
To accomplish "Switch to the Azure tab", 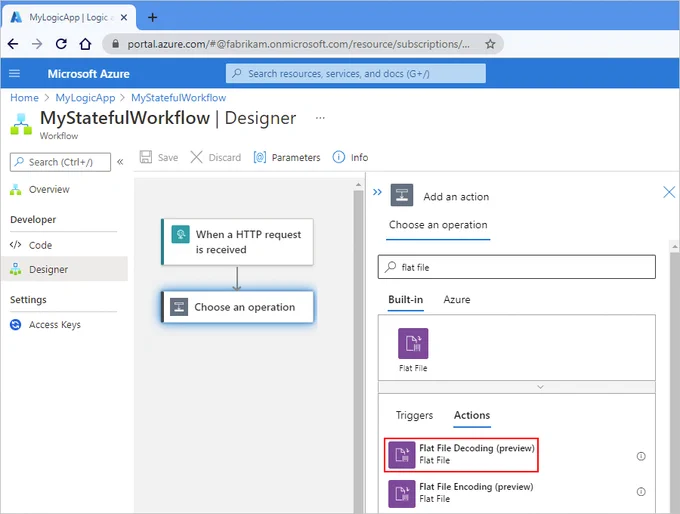I will point(457,300).
